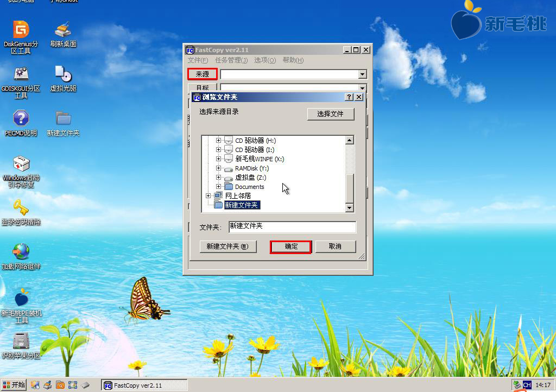556x392 pixels.
Task: Select 虚拟盘 (Z:) in the tree
Action: click(250, 177)
